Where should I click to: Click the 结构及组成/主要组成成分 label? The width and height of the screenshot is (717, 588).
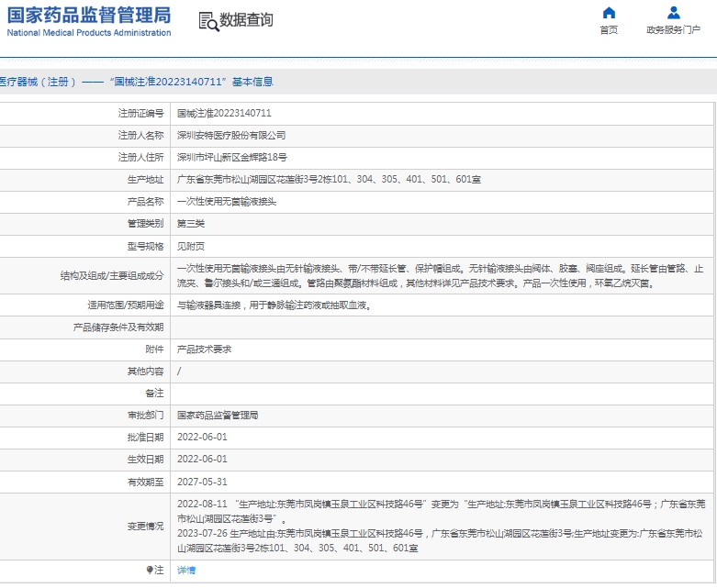point(112,275)
